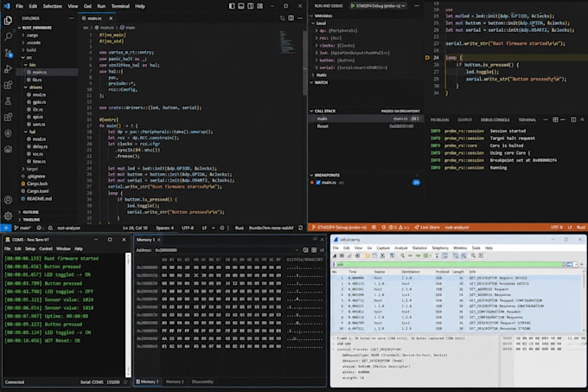Close the Memory 1 tab
Image resolution: width=588 pixels, height=392 pixels.
[159, 240]
